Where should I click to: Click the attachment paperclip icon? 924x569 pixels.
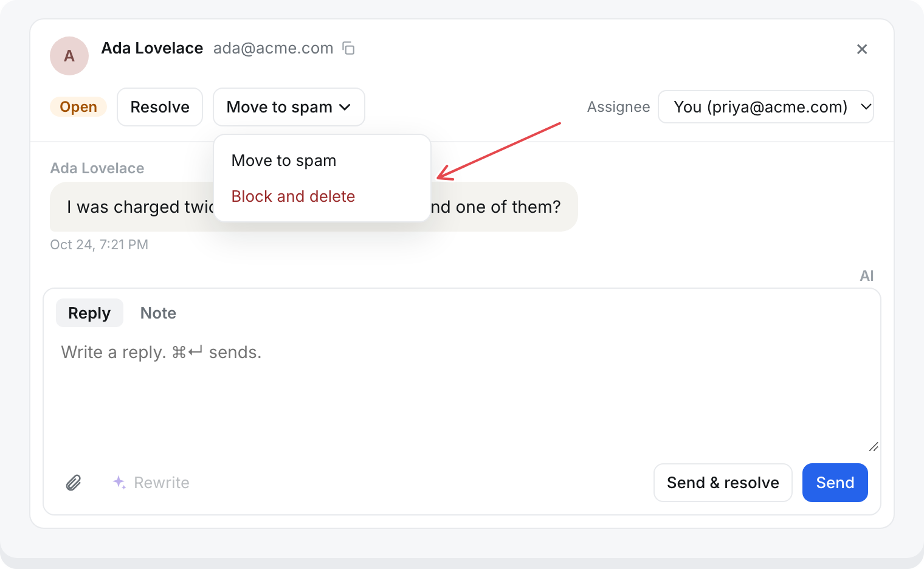[74, 483]
